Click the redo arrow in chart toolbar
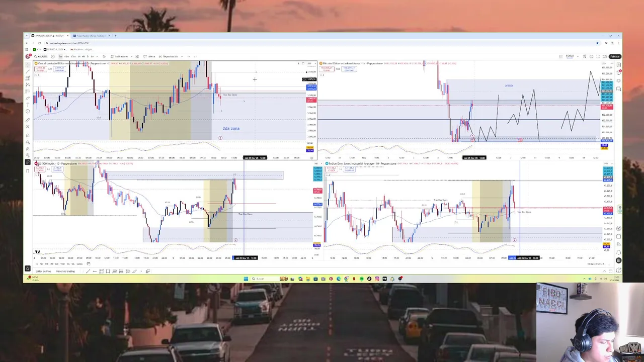The width and height of the screenshot is (644, 362). click(x=195, y=56)
